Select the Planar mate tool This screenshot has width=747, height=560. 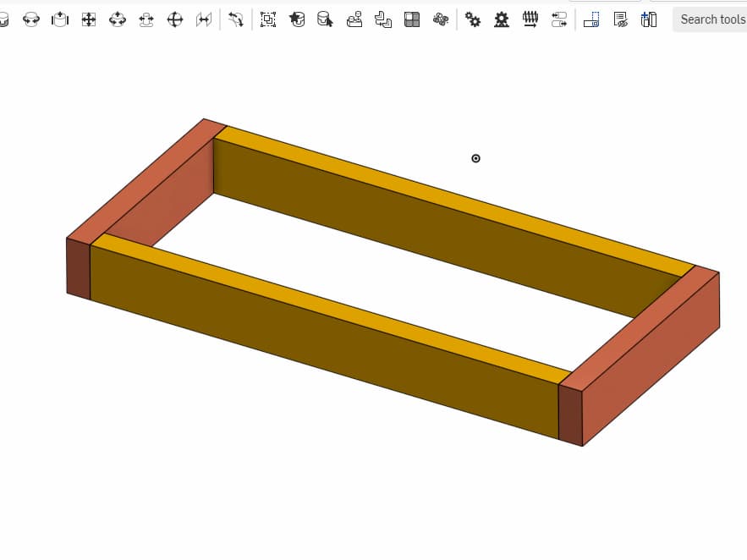pos(89,19)
